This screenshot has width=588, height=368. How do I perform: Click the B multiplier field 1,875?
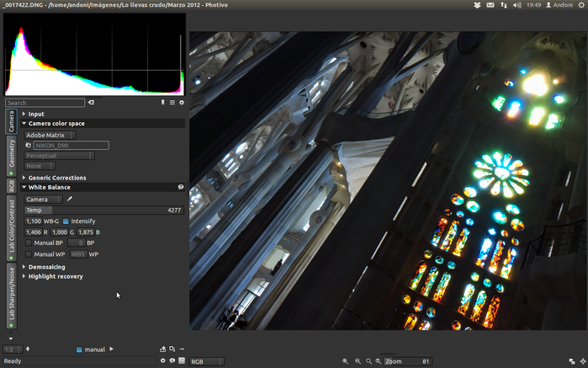[86, 232]
